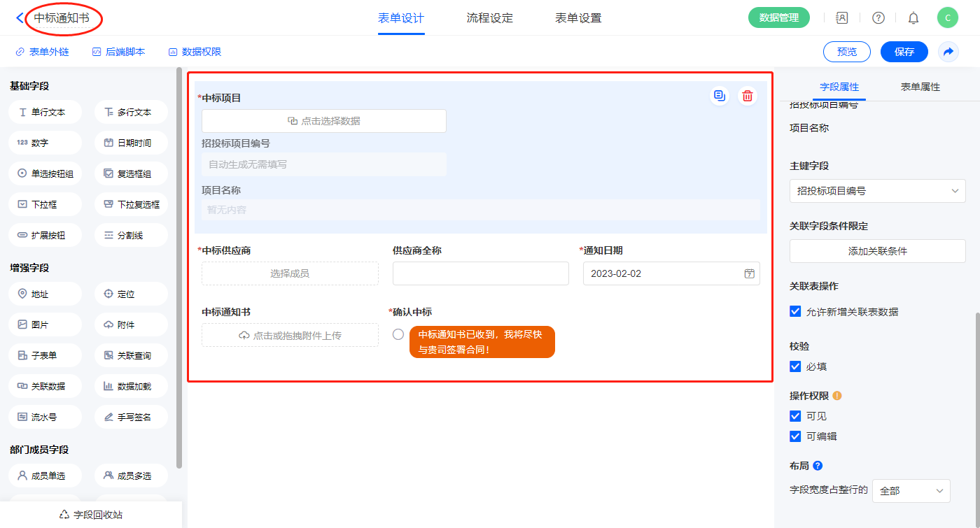
Task: Switch to the 表单属性 tab
Action: click(x=920, y=87)
